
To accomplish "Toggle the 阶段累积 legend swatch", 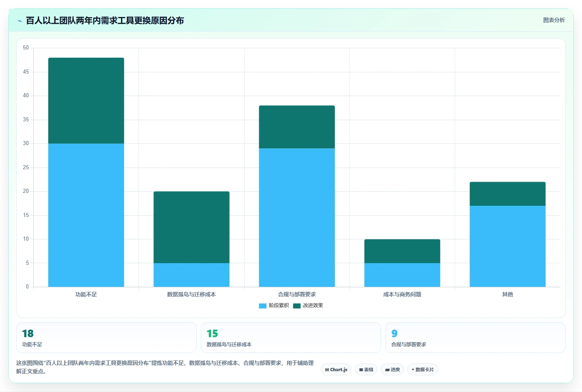I will click(263, 306).
